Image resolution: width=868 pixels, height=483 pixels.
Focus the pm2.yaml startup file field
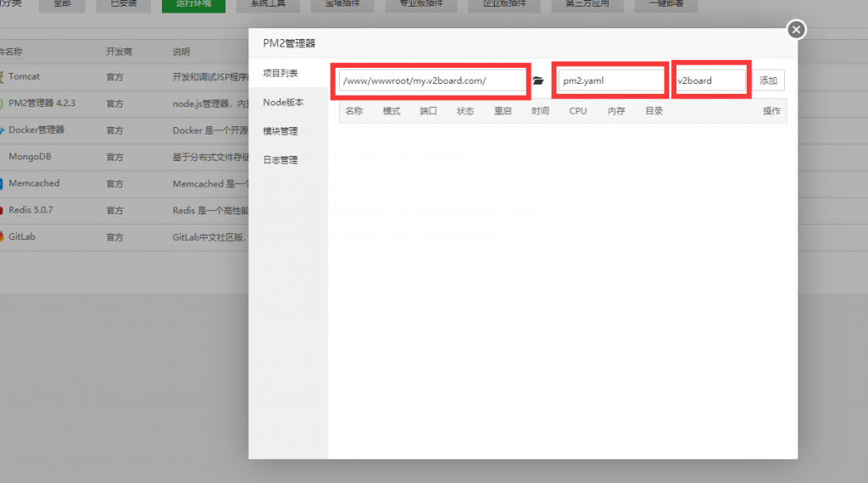click(x=610, y=80)
